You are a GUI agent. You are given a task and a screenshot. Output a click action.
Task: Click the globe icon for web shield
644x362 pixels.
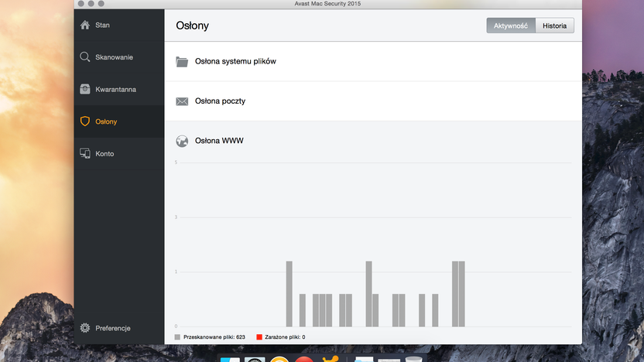[x=182, y=142]
